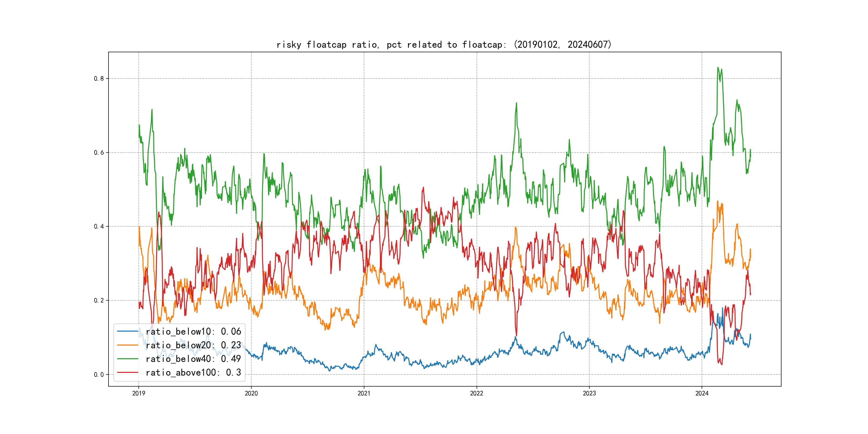
Task: Click the 2020 x-axis tick label
Action: (x=251, y=393)
